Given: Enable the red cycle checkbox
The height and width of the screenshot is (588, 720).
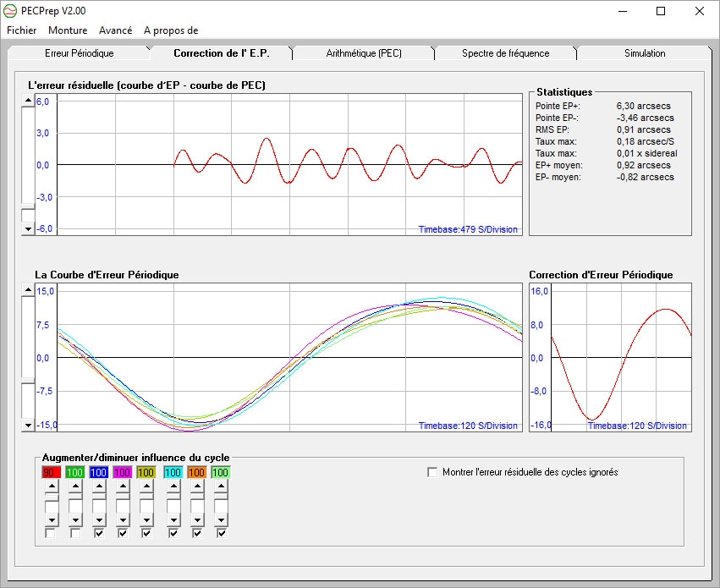Looking at the screenshot, I should tap(51, 534).
